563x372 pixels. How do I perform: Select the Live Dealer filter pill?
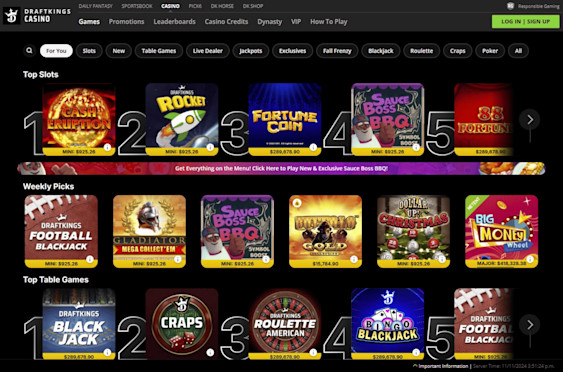pyautogui.click(x=208, y=51)
